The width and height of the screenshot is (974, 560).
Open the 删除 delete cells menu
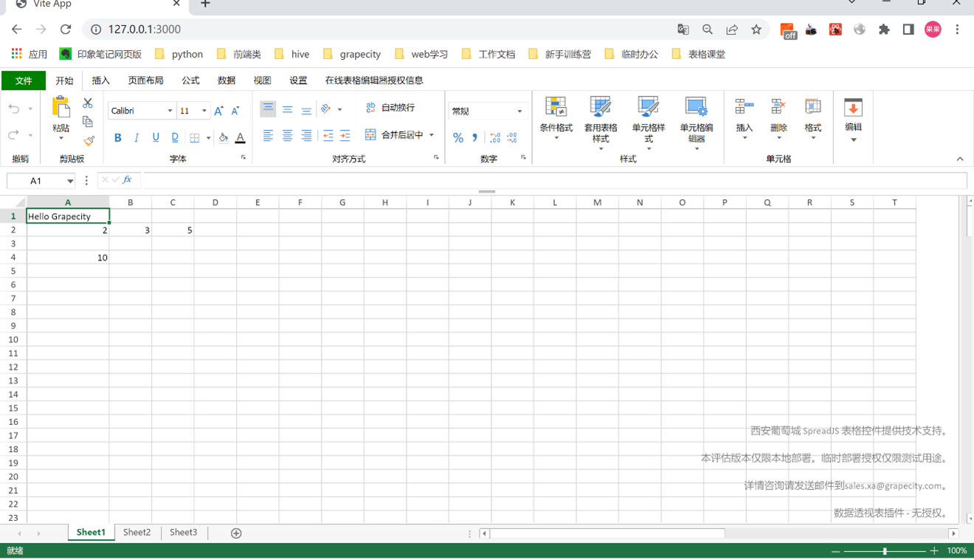[778, 118]
